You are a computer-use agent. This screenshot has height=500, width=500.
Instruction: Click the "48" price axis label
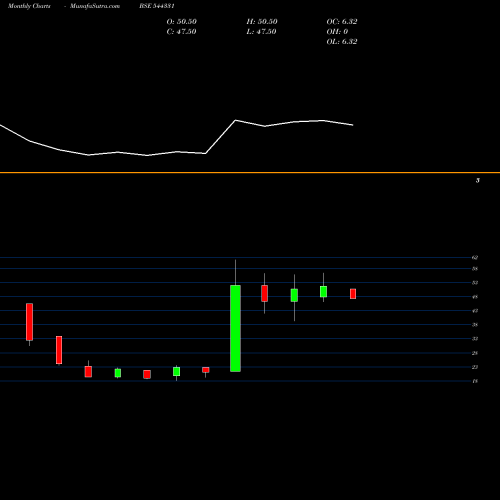tap(475, 297)
